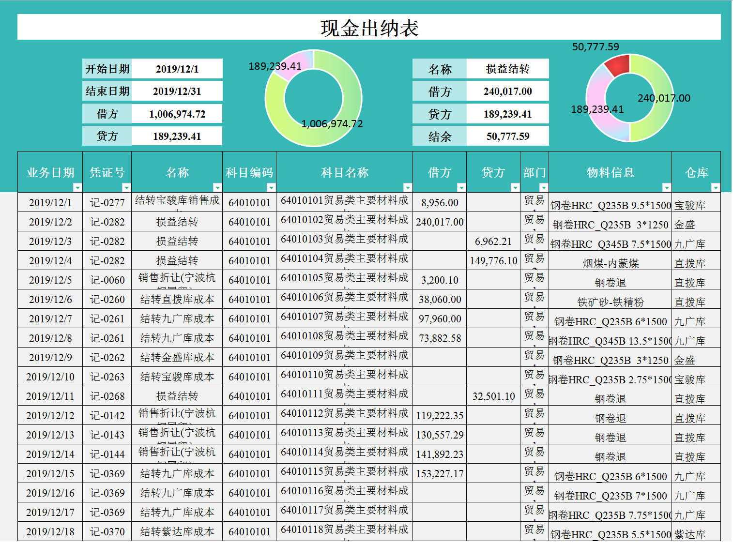Select the 结束日期 cell showing 2019/12/31

pyautogui.click(x=176, y=91)
